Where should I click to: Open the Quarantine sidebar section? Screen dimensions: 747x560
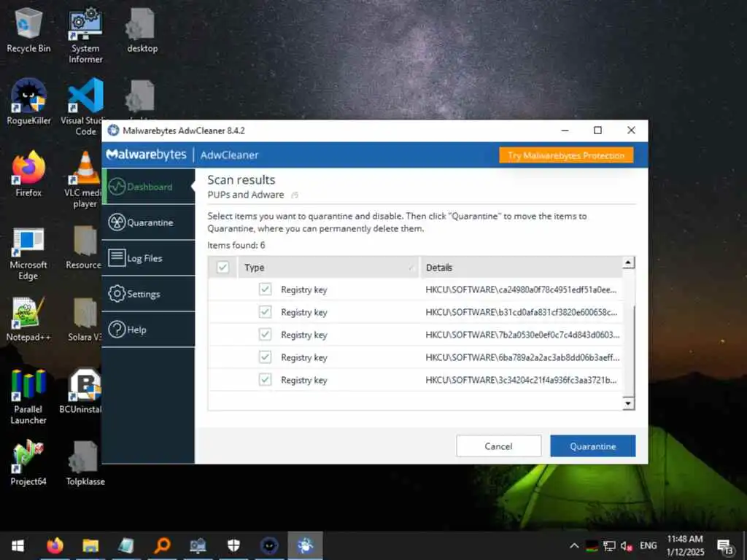point(149,222)
